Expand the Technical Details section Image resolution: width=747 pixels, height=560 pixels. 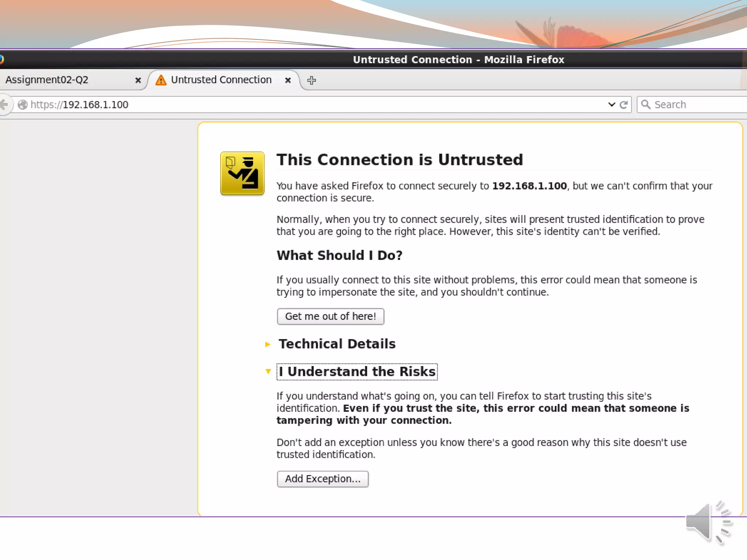337,344
